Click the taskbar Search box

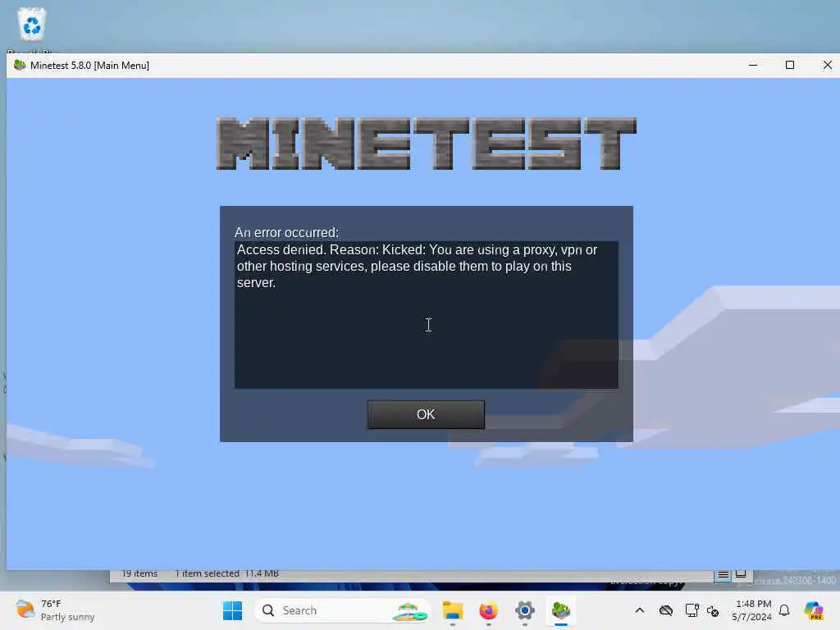(343, 610)
